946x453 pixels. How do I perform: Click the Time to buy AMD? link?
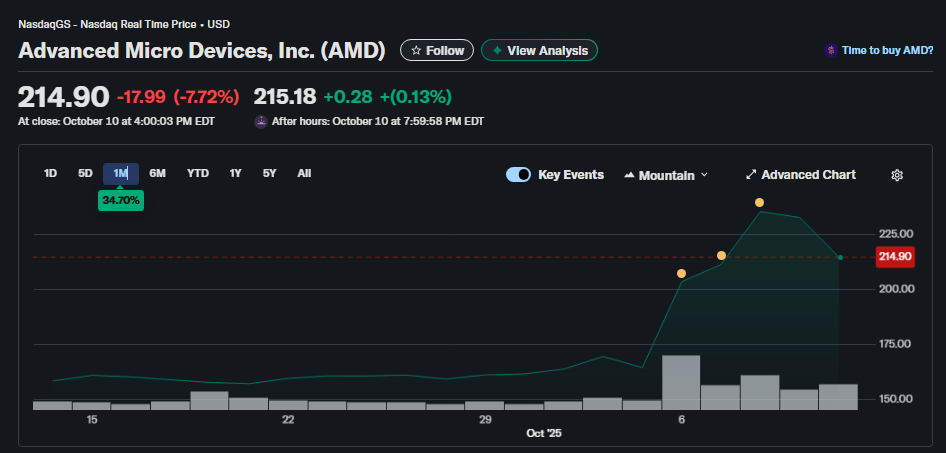(887, 50)
